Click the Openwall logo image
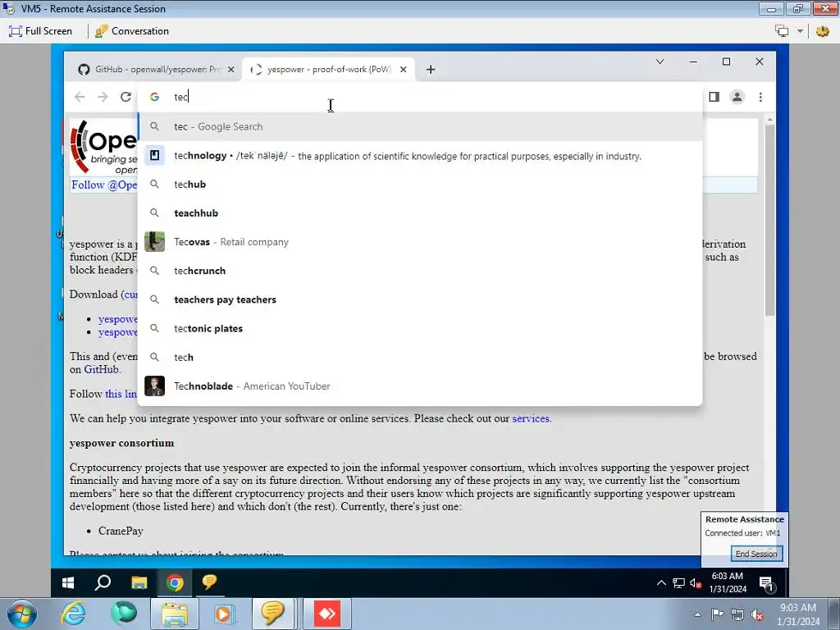This screenshot has width=840, height=630. coord(103,147)
